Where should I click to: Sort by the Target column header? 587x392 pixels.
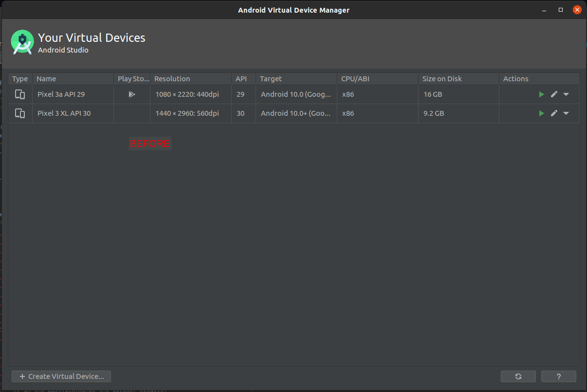pos(296,79)
